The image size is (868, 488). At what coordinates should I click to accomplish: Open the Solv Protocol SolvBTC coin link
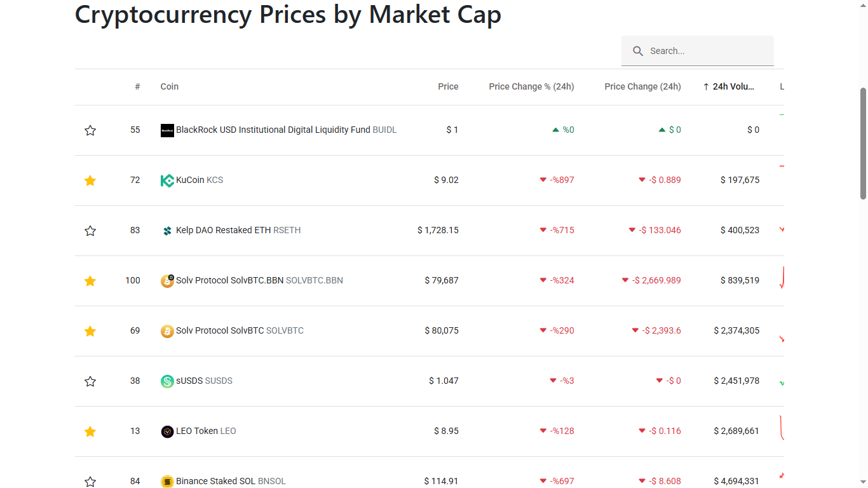pyautogui.click(x=220, y=330)
